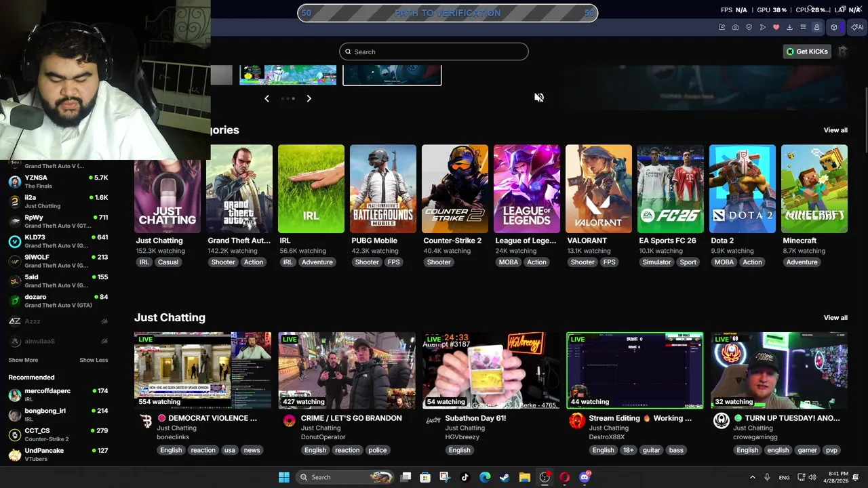
Task: Open the Just Chatting category card
Action: pyautogui.click(x=167, y=197)
